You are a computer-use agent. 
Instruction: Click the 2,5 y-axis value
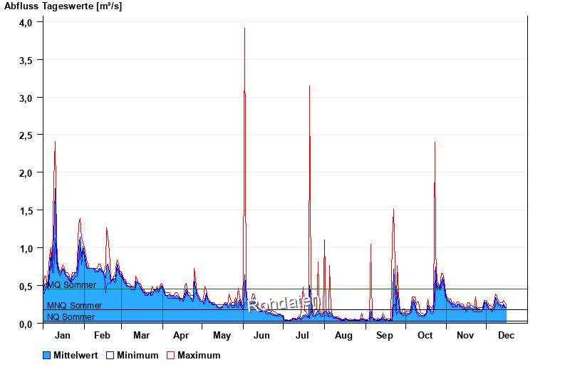(26, 135)
